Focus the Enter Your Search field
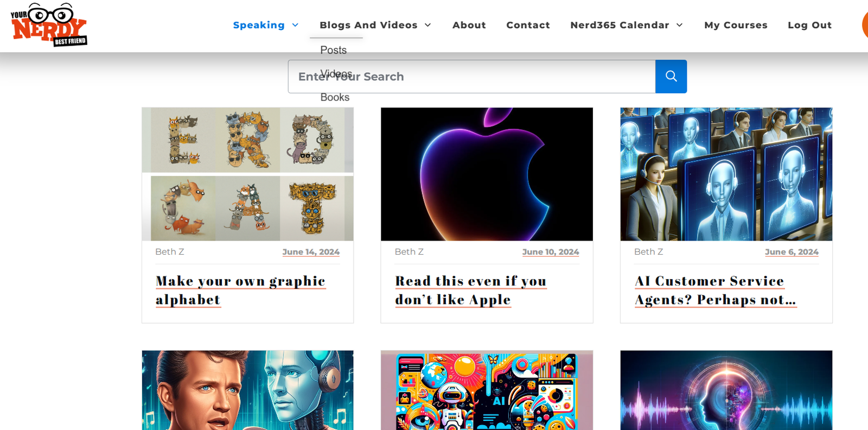The image size is (868, 430). [471, 77]
